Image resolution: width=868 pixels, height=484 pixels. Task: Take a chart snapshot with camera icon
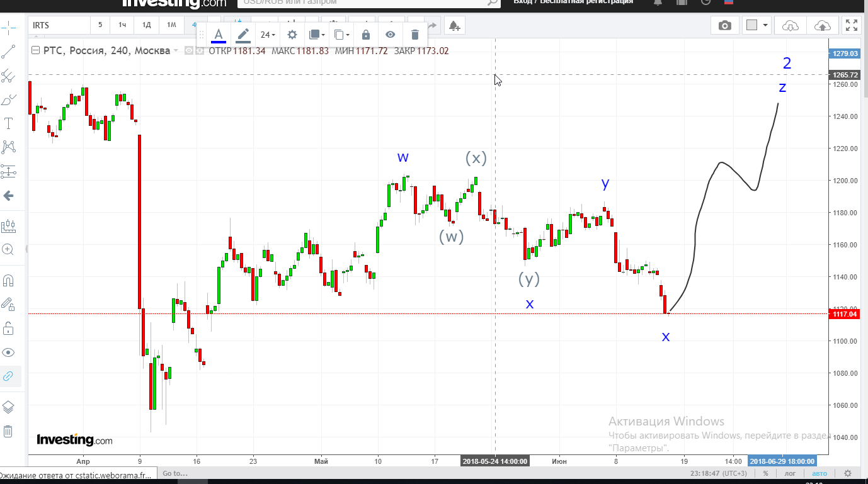click(x=725, y=25)
